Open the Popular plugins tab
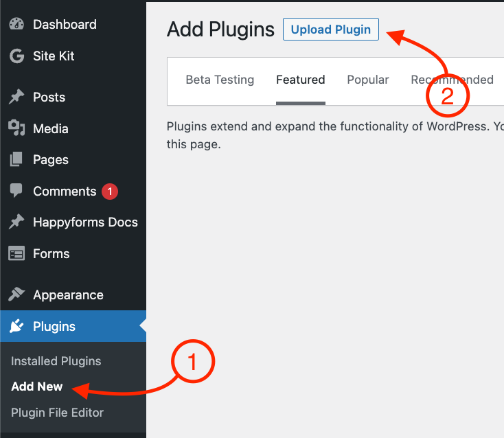504x438 pixels. pyautogui.click(x=368, y=80)
